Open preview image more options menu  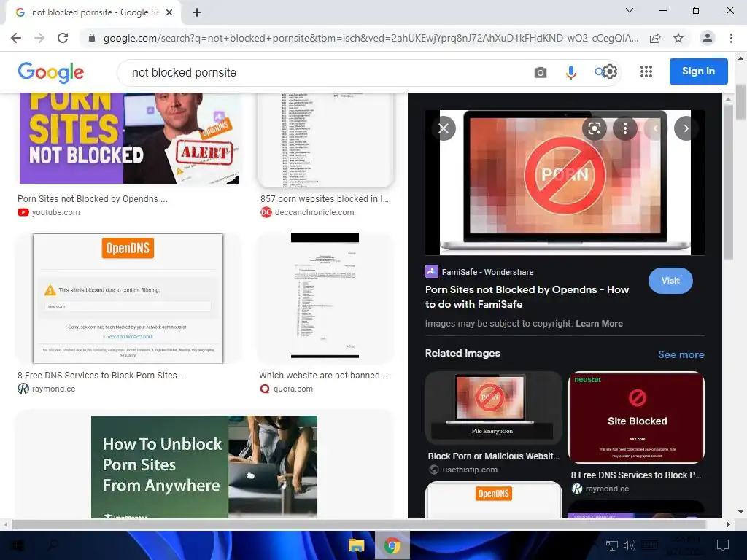point(625,128)
